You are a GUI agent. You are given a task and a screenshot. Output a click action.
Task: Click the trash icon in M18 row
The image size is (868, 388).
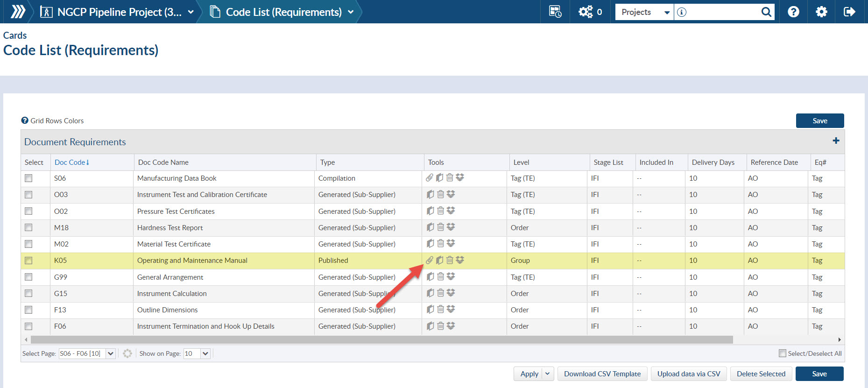pyautogui.click(x=440, y=227)
